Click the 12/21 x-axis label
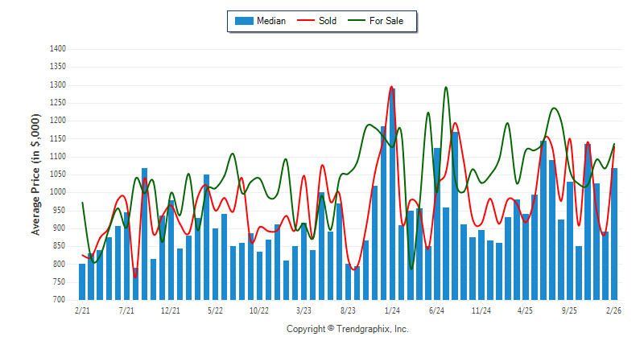The height and width of the screenshot is (349, 644). tap(171, 310)
